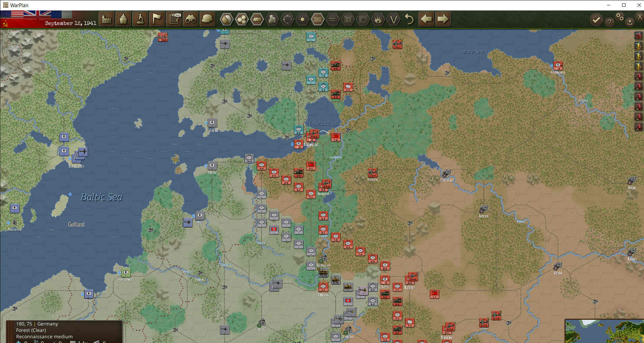Click the save game download icon
The image size is (644, 343).
[630, 22]
